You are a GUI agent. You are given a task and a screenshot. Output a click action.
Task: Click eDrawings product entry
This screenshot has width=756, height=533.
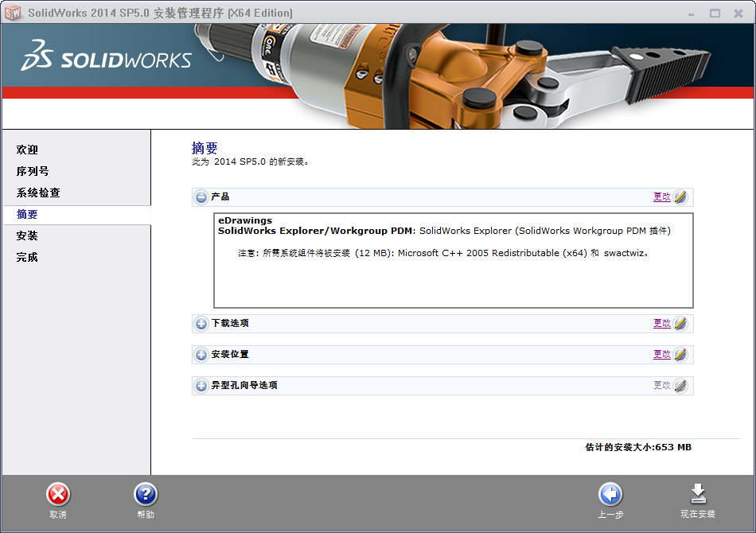[x=245, y=220]
